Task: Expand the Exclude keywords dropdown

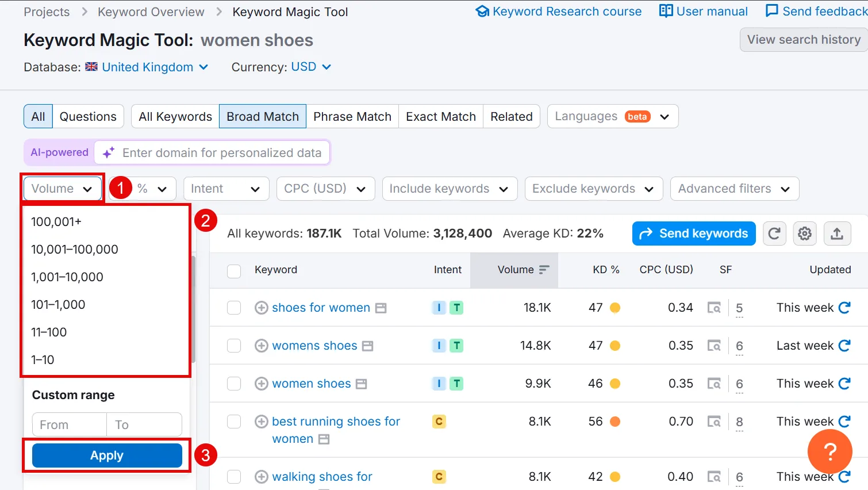Action: (594, 189)
